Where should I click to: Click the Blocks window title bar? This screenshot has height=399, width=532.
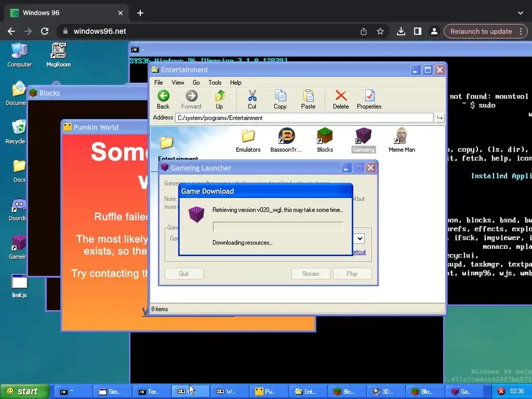88,92
